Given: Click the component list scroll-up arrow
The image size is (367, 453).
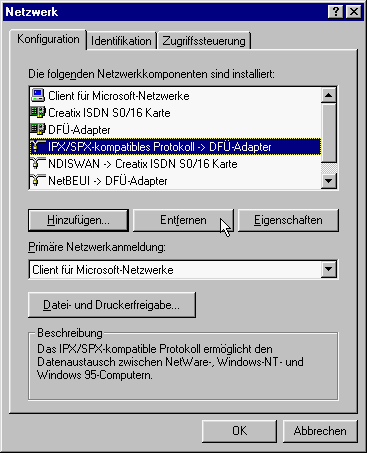Looking at the screenshot, I should 329,95.
